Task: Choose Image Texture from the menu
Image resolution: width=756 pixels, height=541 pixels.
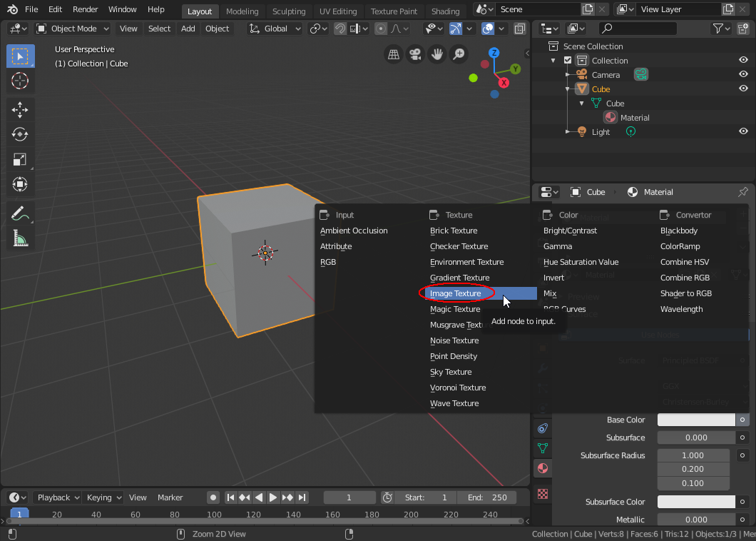Action: pyautogui.click(x=456, y=293)
